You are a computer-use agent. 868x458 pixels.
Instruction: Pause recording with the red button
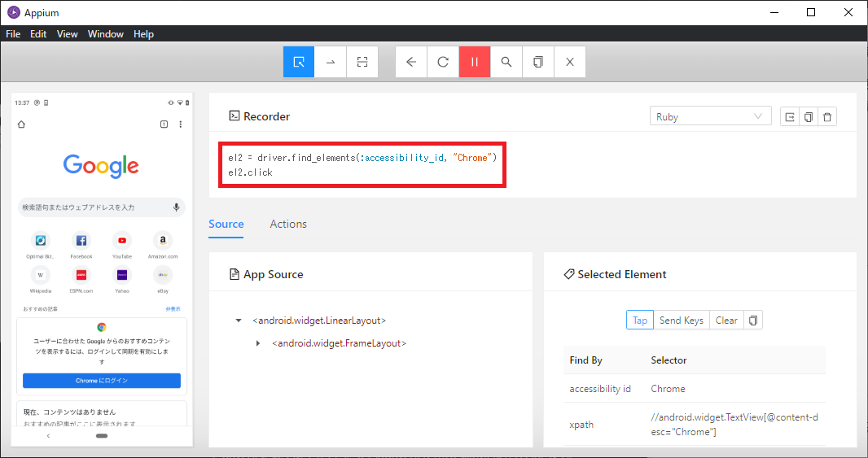pos(475,62)
